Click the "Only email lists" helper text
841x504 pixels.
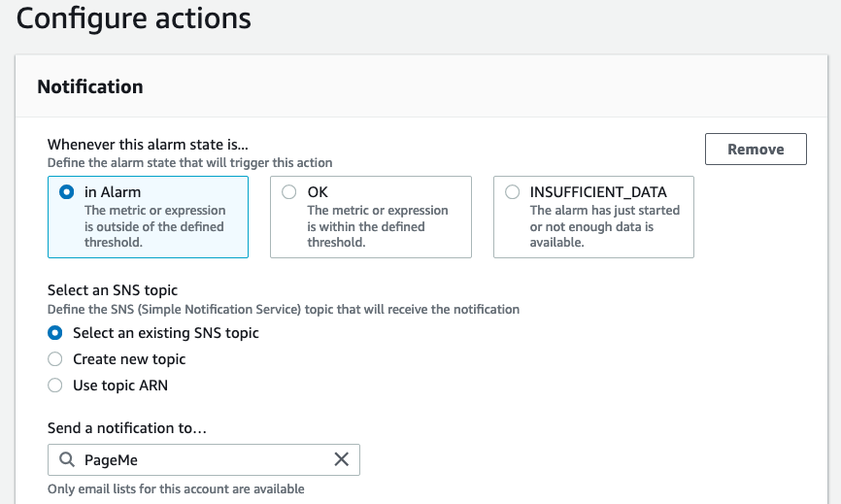[x=176, y=488]
